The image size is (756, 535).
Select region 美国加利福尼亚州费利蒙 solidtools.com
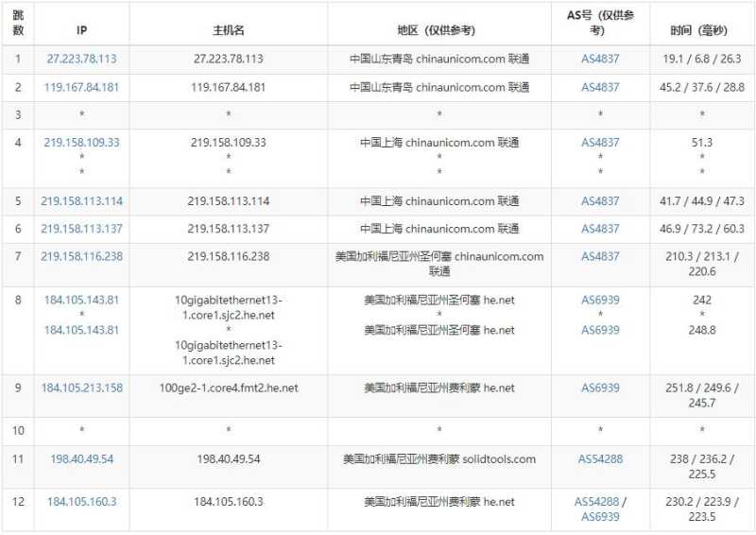[x=438, y=458]
